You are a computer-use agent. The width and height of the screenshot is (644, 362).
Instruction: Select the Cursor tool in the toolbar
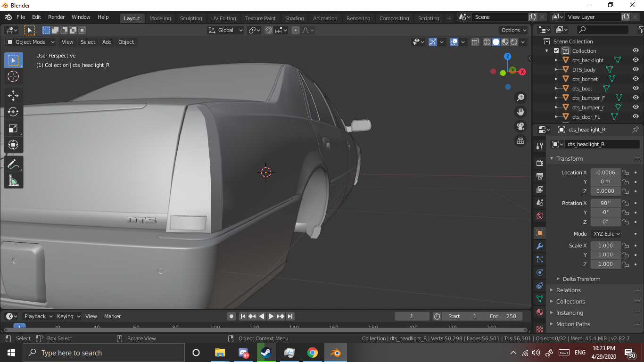[13, 77]
